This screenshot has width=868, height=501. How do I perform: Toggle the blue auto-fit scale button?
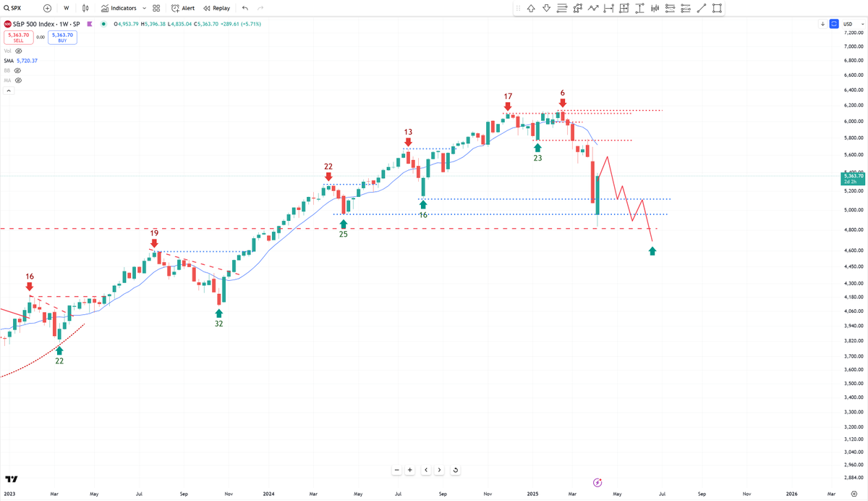[x=834, y=24]
